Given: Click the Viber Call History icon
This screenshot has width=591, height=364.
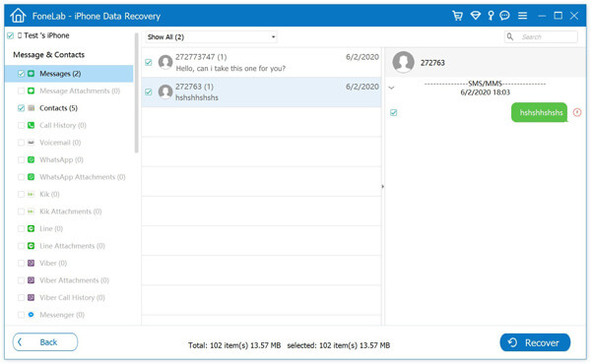Looking at the screenshot, I should (x=31, y=297).
